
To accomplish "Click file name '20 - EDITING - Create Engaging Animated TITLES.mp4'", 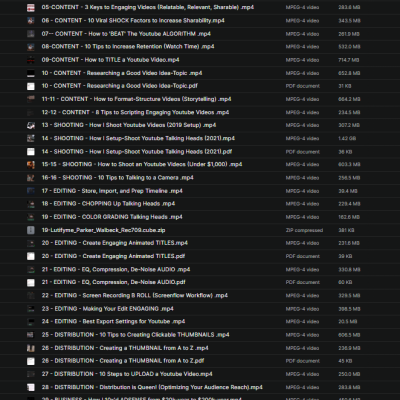I will (115, 243).
